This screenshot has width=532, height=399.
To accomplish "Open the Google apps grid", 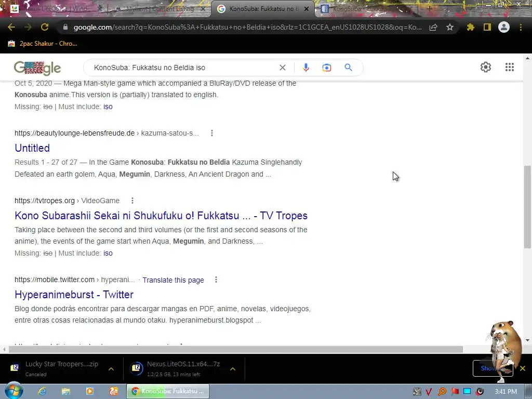I will tap(510, 67).
